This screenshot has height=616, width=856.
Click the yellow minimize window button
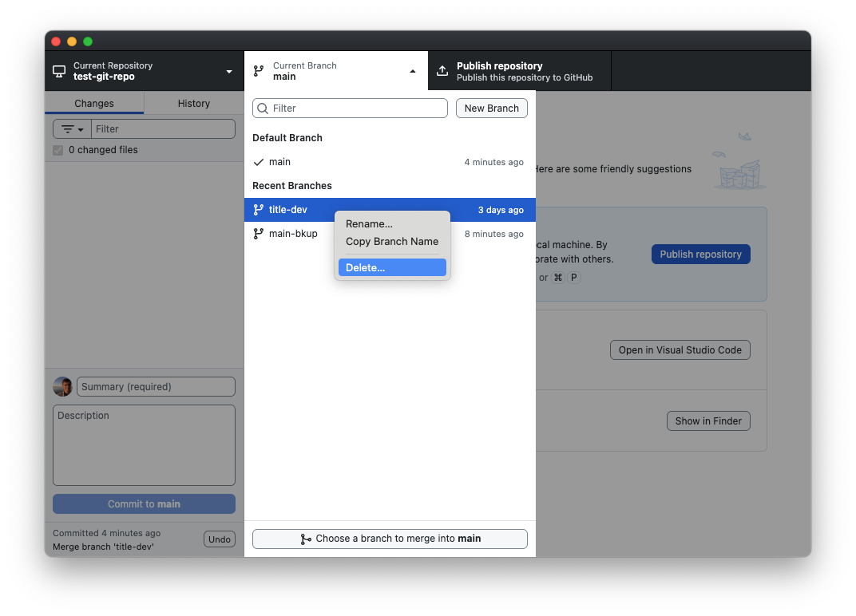pyautogui.click(x=72, y=41)
